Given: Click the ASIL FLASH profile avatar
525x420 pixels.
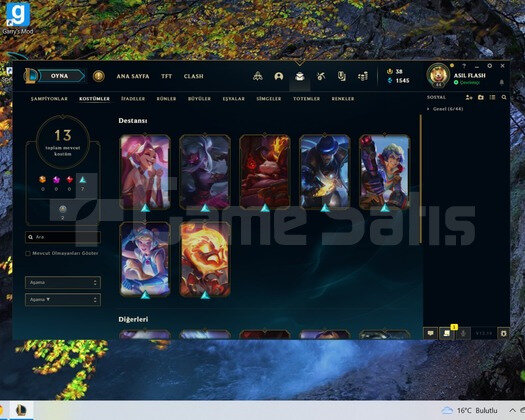Looking at the screenshot, I should tap(438, 75).
